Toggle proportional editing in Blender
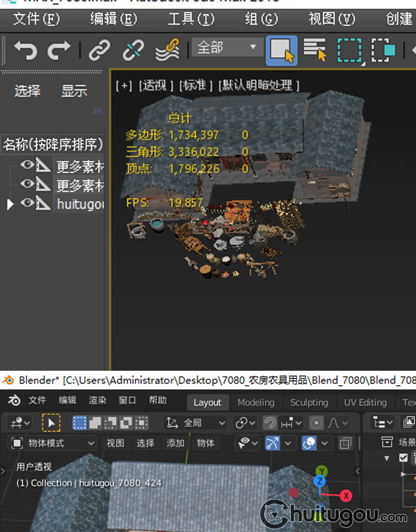416x532 pixels. tap(316, 423)
